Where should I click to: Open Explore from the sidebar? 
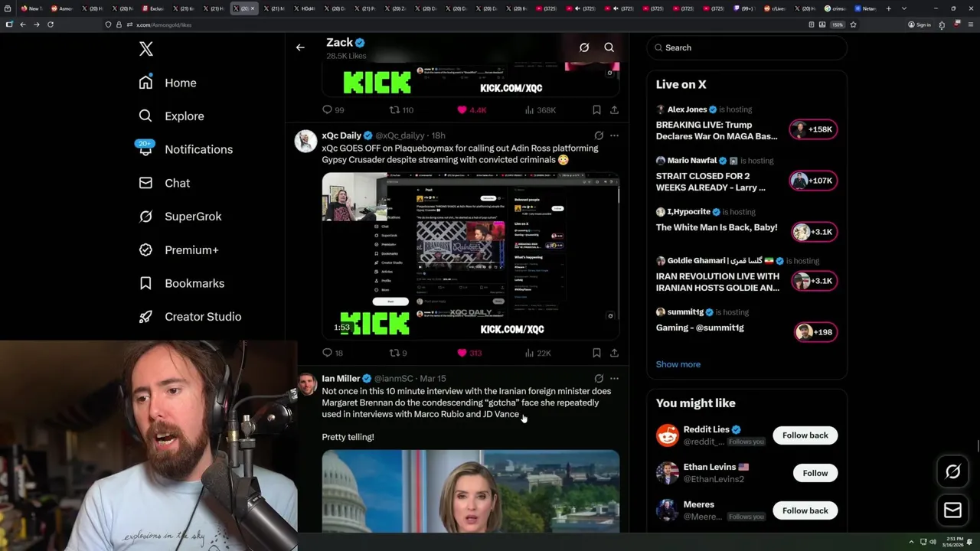pyautogui.click(x=171, y=116)
